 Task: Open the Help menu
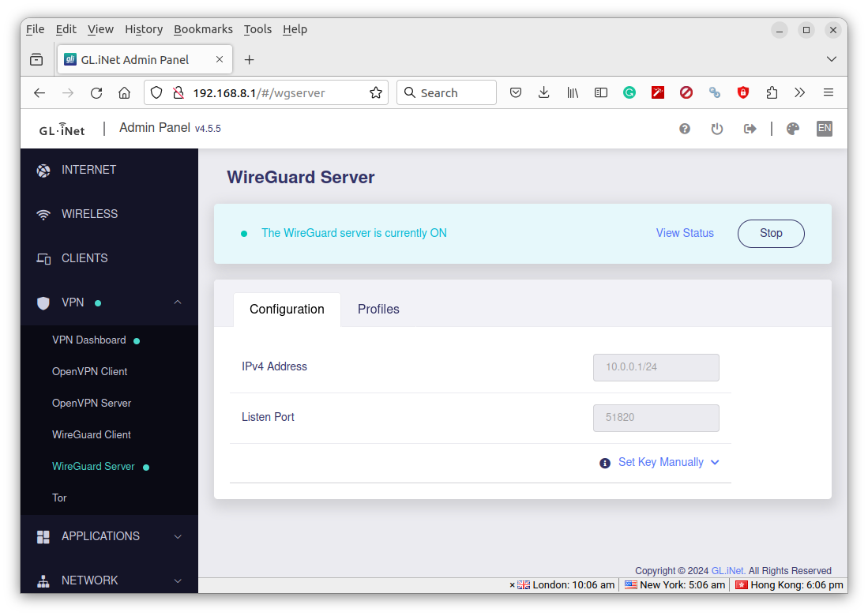(x=295, y=29)
